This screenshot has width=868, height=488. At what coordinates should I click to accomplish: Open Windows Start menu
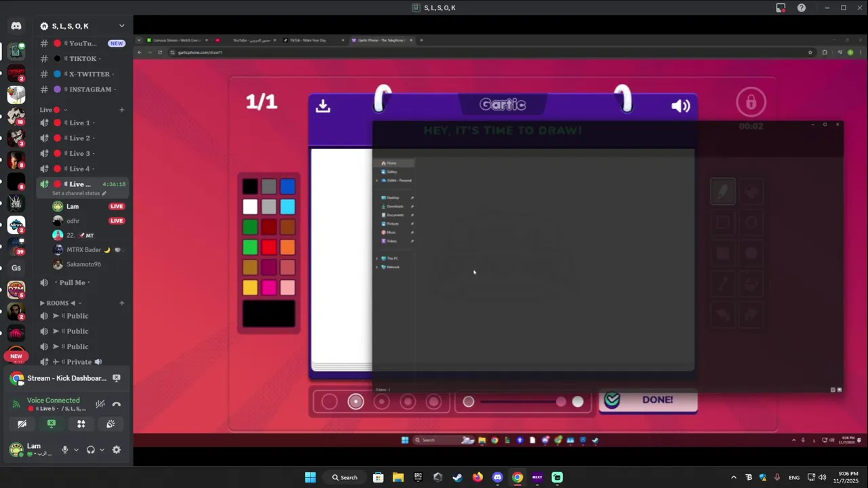[310, 477]
